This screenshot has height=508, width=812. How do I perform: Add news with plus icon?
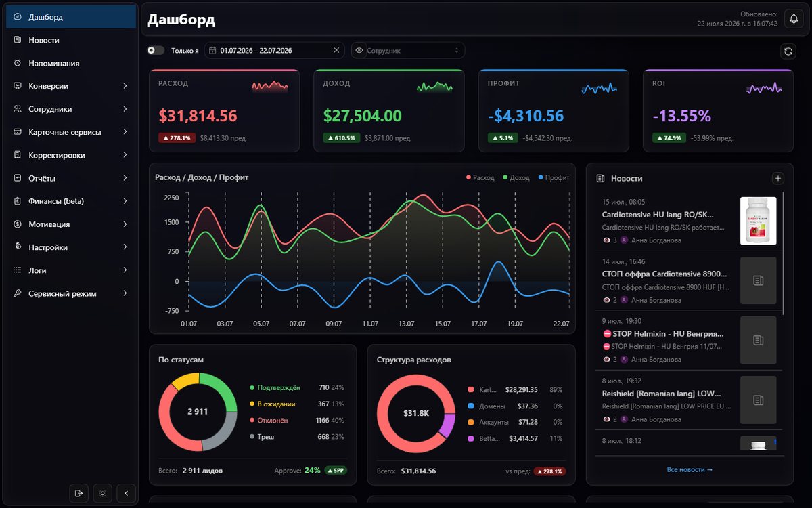tap(778, 179)
